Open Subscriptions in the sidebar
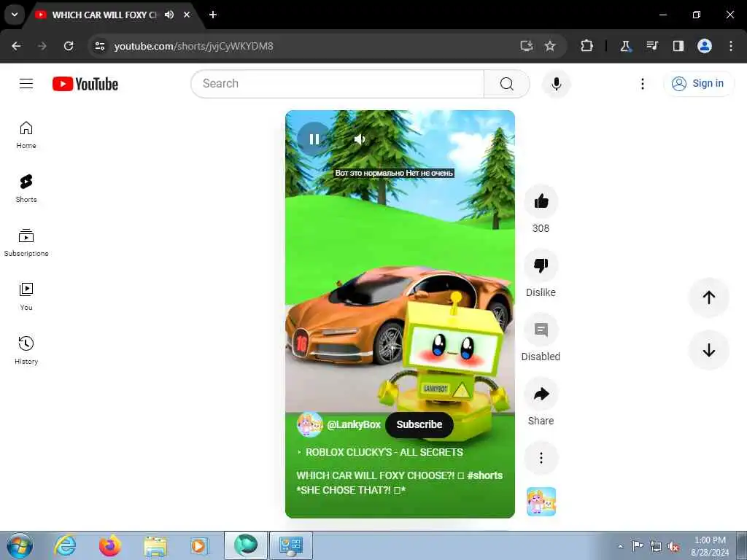 26,243
